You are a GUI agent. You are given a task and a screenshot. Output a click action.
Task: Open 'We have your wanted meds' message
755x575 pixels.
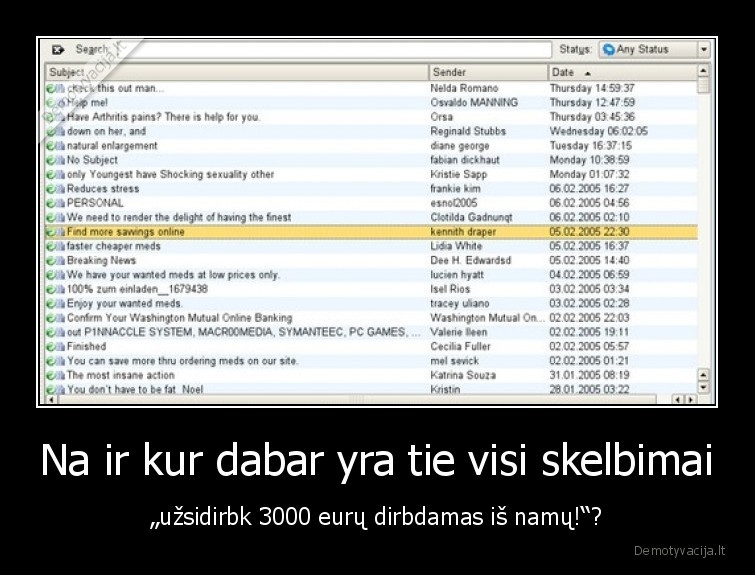coord(173,275)
